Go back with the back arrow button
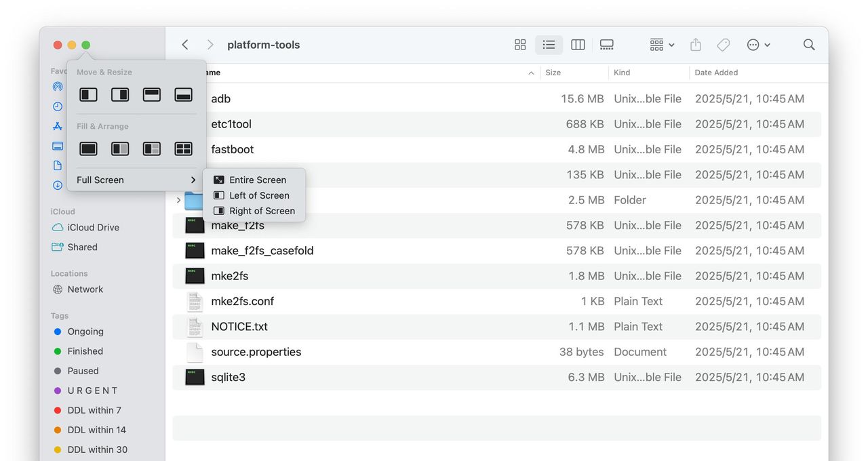 (184, 45)
